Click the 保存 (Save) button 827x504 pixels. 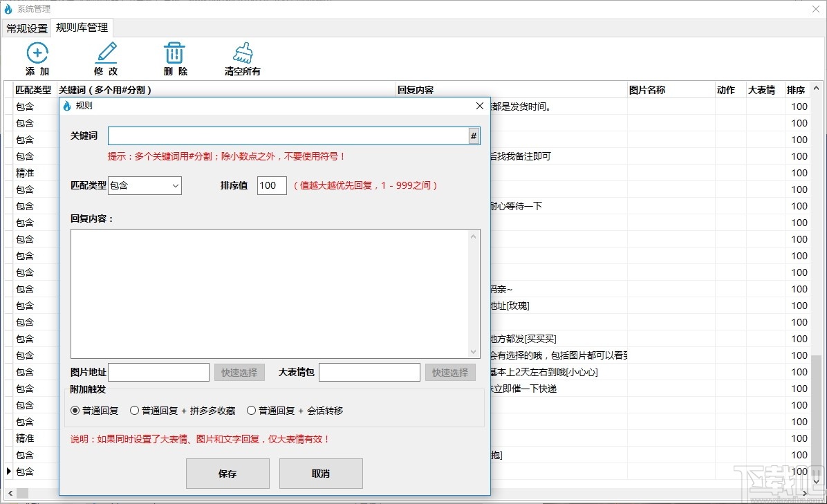click(227, 473)
